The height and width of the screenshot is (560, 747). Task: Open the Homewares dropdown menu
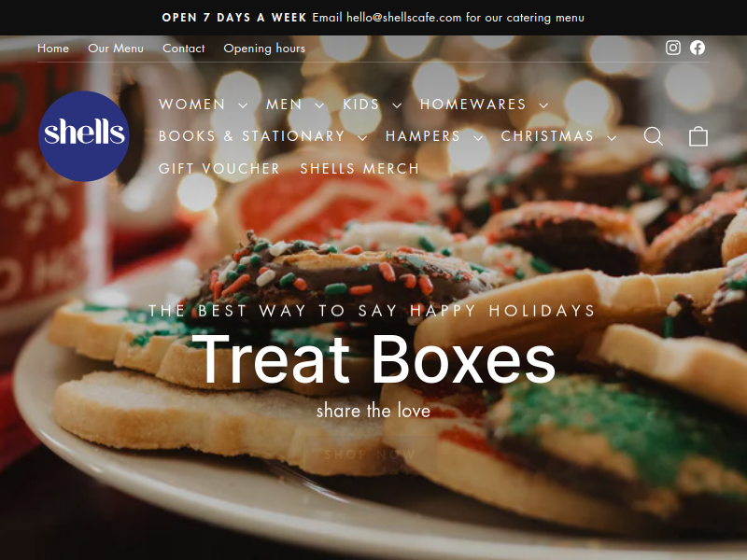click(484, 105)
